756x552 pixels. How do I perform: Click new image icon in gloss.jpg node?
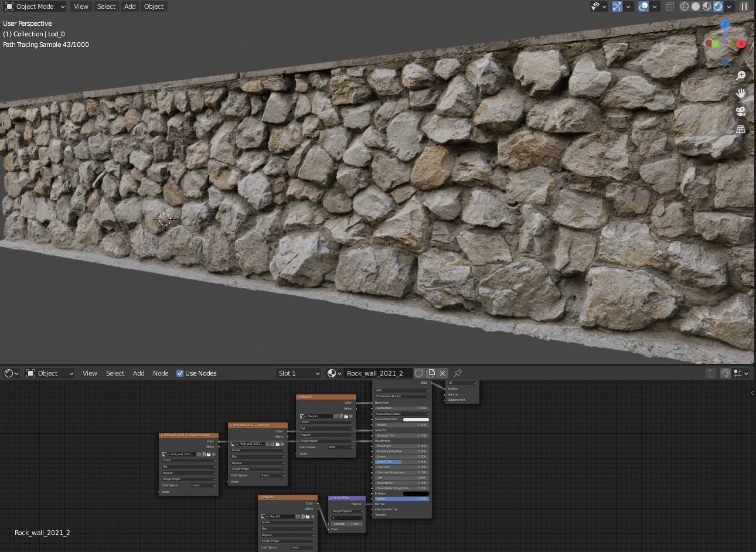(273, 444)
